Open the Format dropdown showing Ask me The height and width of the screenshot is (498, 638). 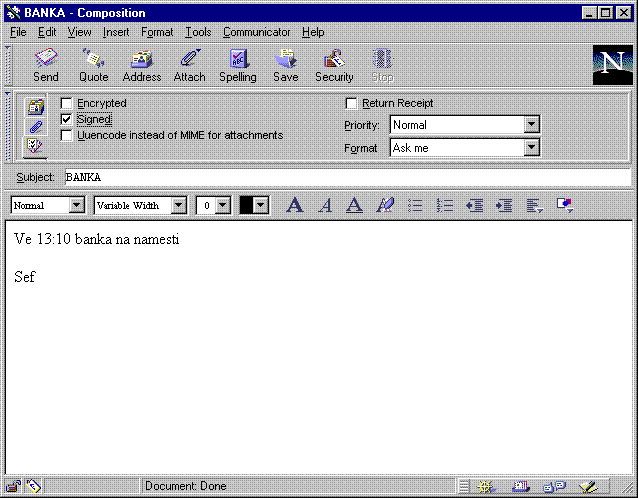(x=531, y=148)
